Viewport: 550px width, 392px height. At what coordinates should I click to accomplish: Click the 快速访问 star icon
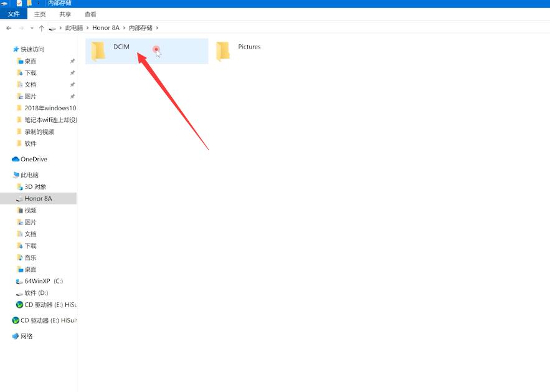[16, 49]
